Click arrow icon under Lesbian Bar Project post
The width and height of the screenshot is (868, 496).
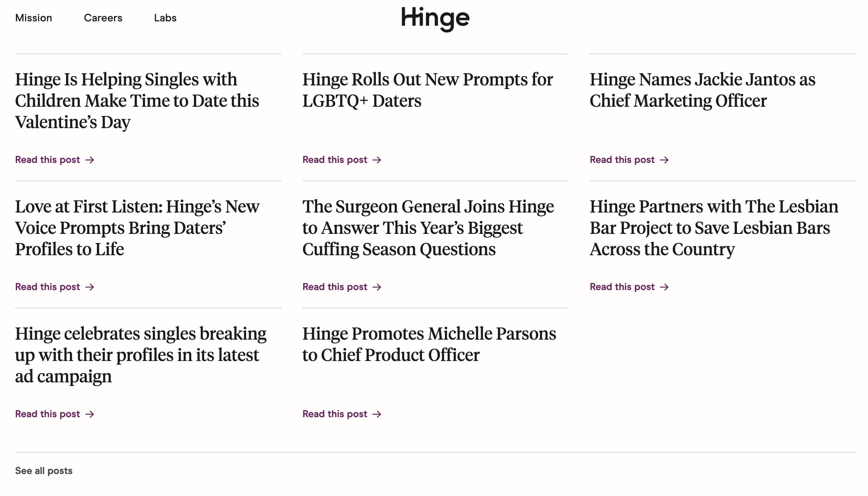(664, 287)
